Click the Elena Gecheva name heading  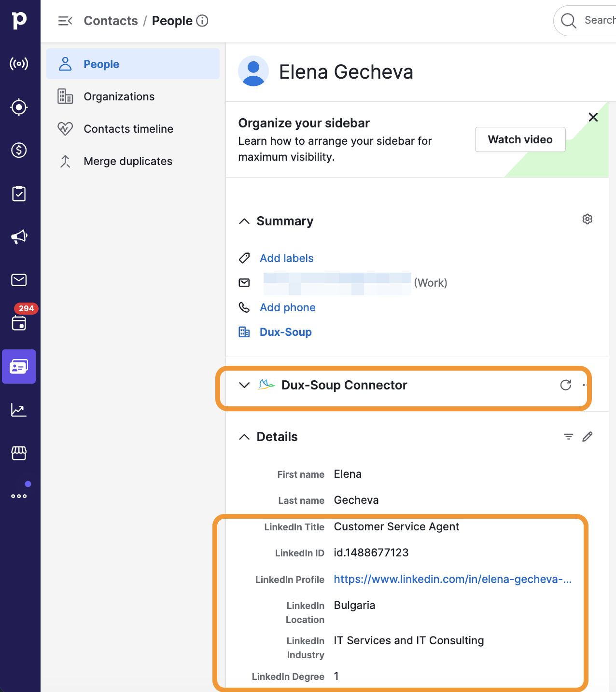(346, 71)
